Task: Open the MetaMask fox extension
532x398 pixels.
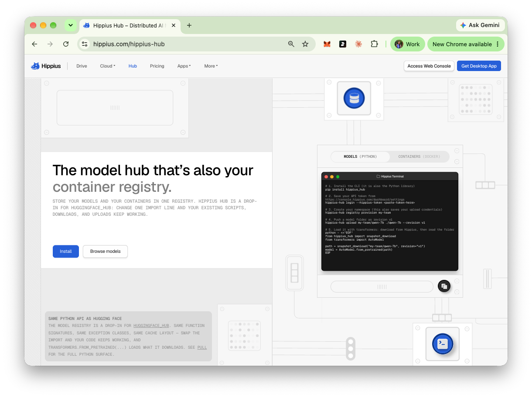Action: coord(327,44)
